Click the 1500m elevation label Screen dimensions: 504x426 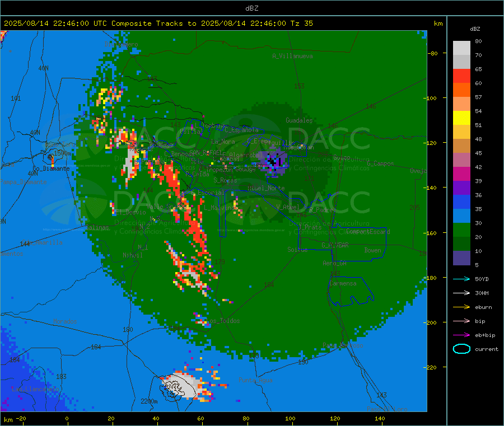tap(62, 153)
